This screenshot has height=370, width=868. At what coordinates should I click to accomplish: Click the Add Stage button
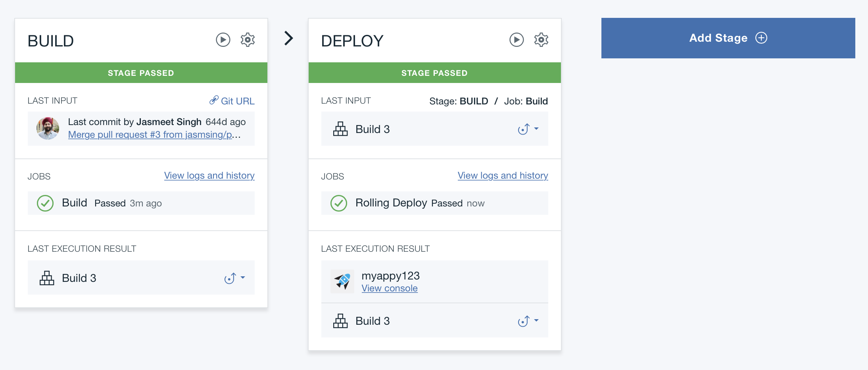tap(728, 38)
